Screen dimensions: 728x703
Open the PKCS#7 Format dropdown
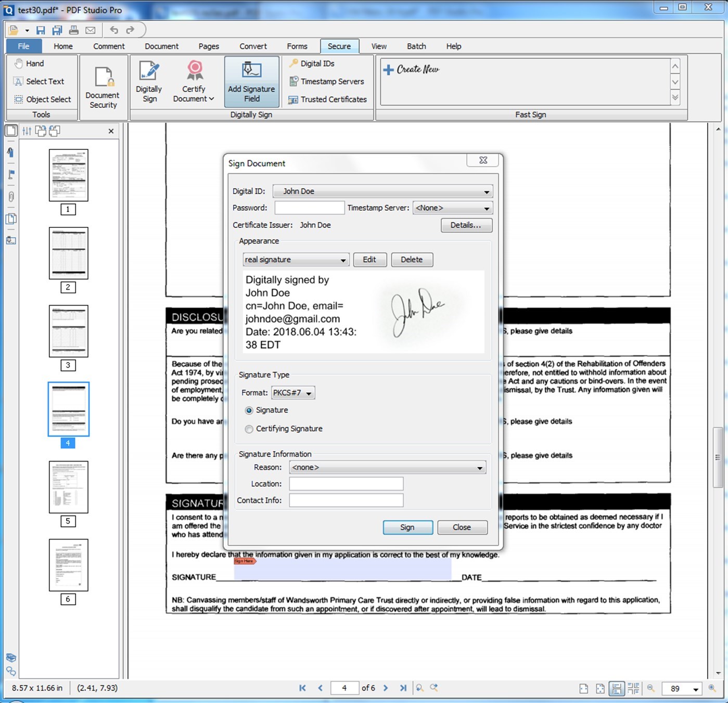(x=293, y=393)
